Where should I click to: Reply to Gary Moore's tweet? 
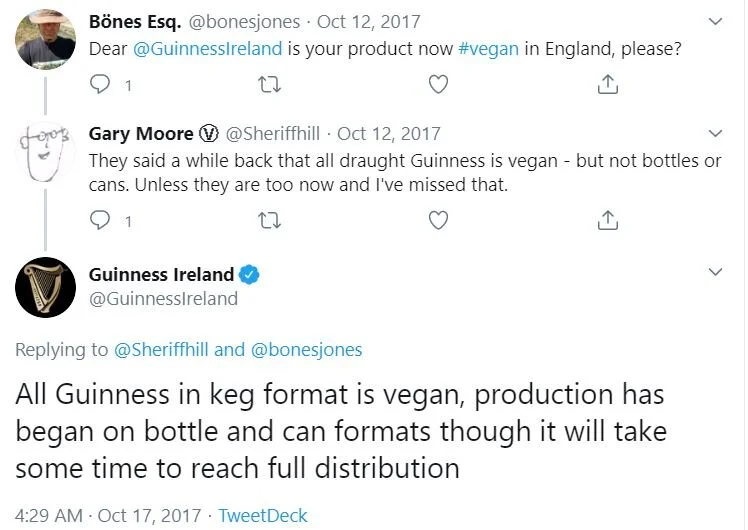pos(100,220)
